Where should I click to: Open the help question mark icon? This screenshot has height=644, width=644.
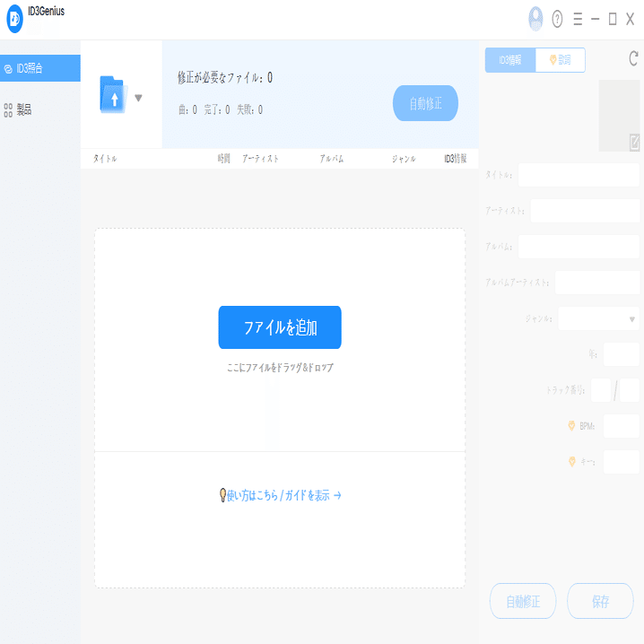tap(557, 19)
